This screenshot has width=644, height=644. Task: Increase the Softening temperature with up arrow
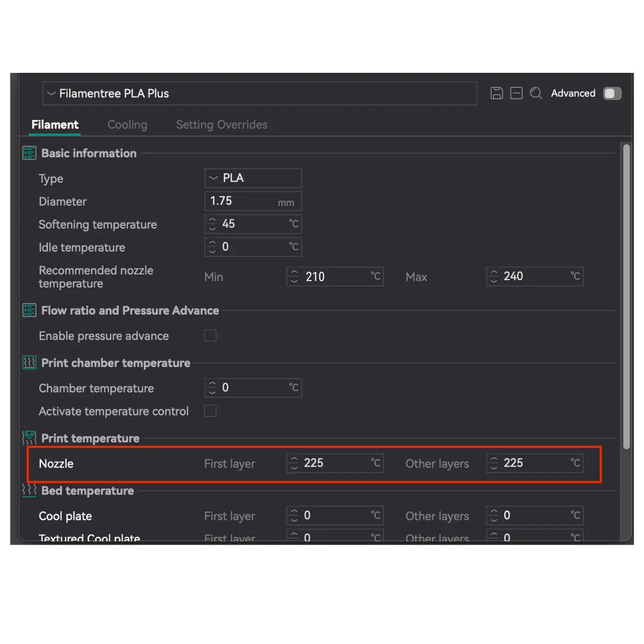coord(212,220)
